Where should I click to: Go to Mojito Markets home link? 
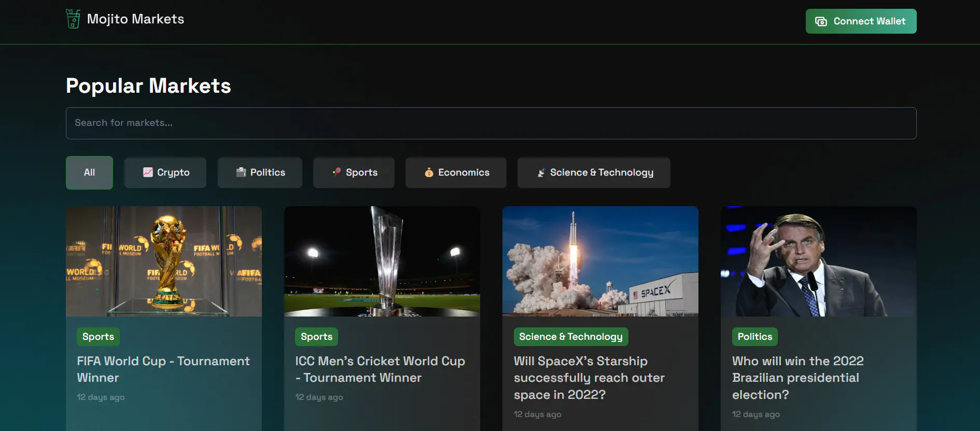pyautogui.click(x=125, y=19)
